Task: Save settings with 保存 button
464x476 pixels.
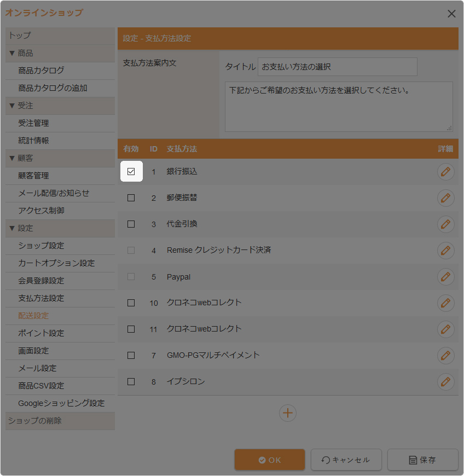Action: 422,460
